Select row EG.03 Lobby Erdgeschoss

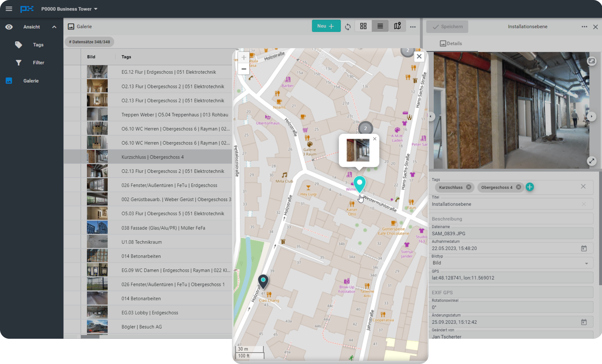(x=148, y=313)
